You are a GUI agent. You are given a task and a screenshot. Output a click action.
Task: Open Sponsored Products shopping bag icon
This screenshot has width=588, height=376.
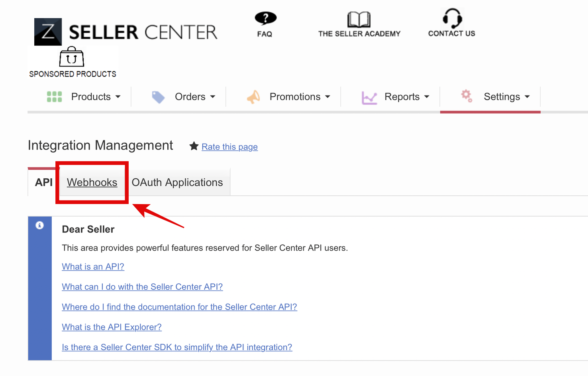click(72, 57)
